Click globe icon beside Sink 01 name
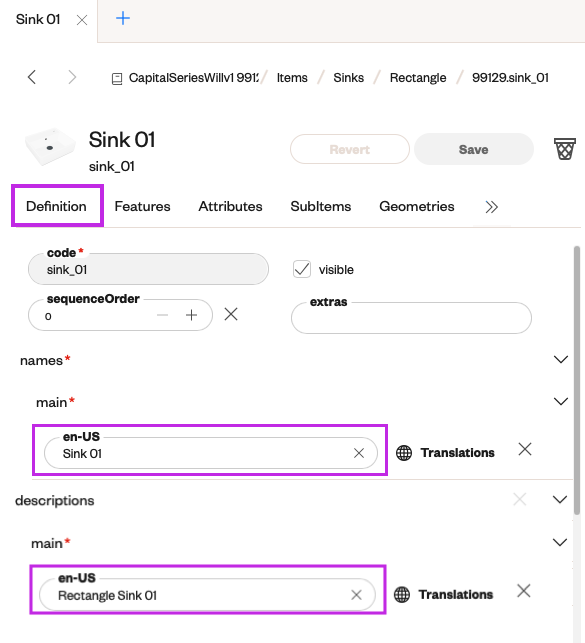Screen dimensions: 585x643 [x=404, y=453]
